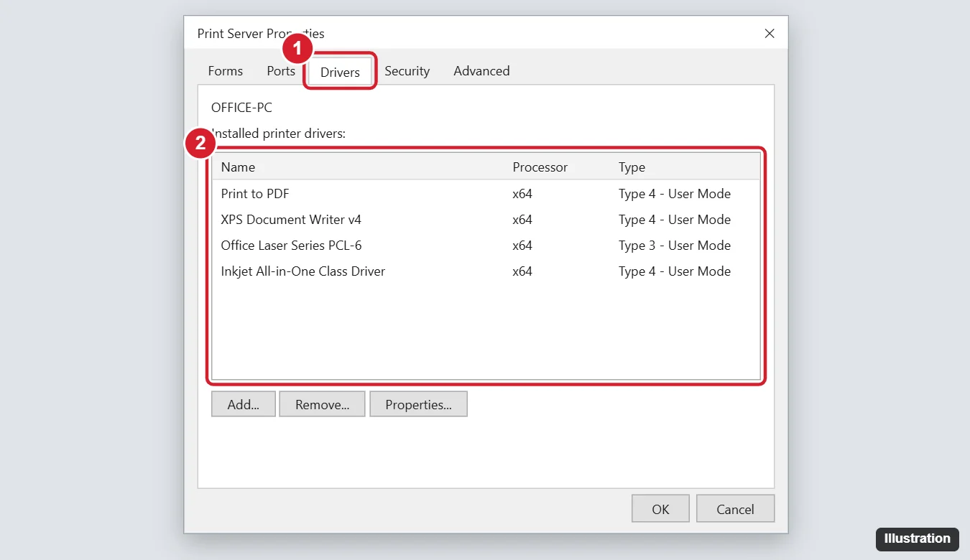Screen dimensions: 970x560
Task: Click Type 4 - User Mode for Inkjet driver
Action: 675,271
